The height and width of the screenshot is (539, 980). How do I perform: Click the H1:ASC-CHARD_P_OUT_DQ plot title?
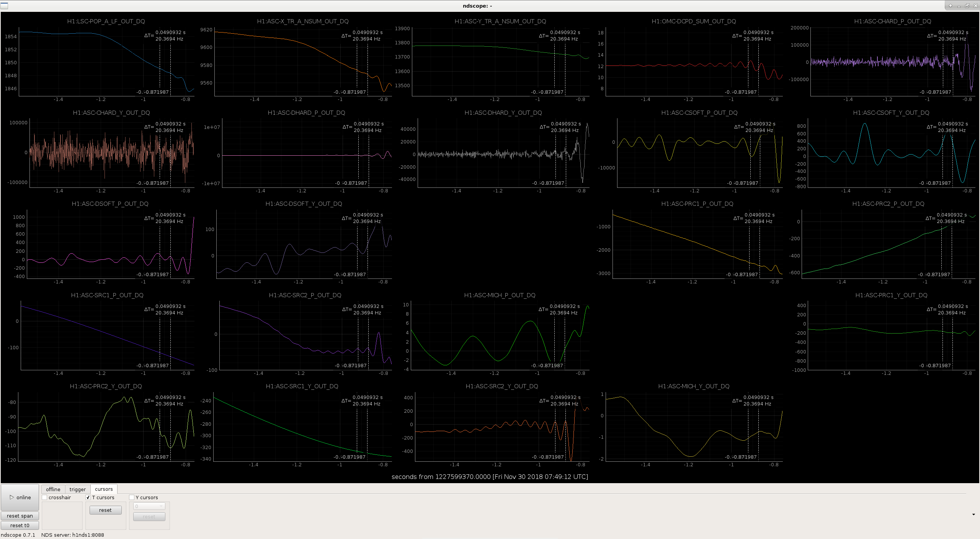[x=893, y=21]
